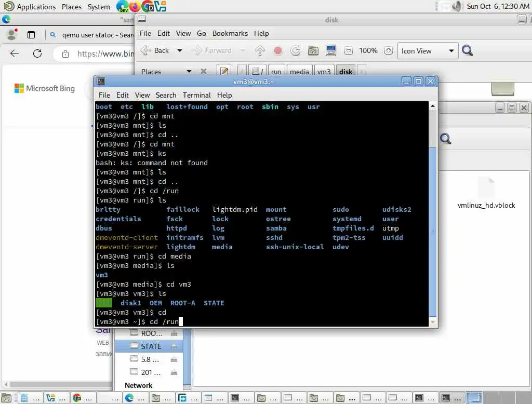Eject the STATE volume
The width and height of the screenshot is (532, 404).
click(174, 346)
